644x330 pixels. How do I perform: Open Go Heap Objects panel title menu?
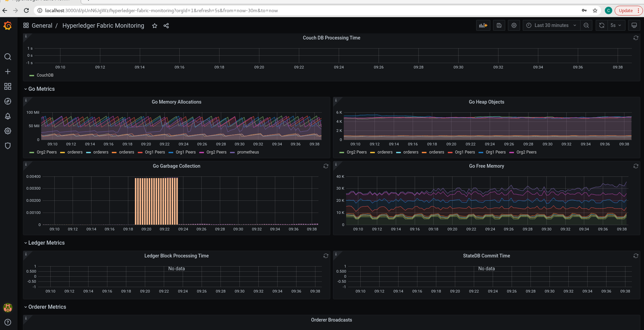click(486, 102)
